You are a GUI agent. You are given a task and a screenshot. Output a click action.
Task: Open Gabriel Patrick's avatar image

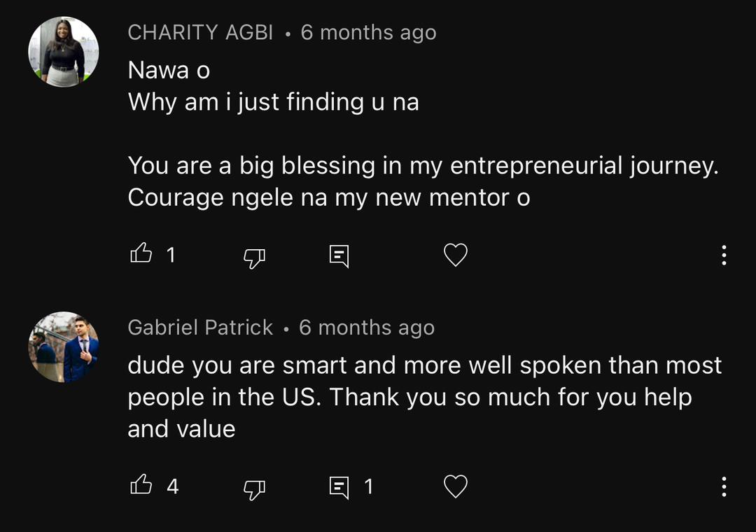63,346
